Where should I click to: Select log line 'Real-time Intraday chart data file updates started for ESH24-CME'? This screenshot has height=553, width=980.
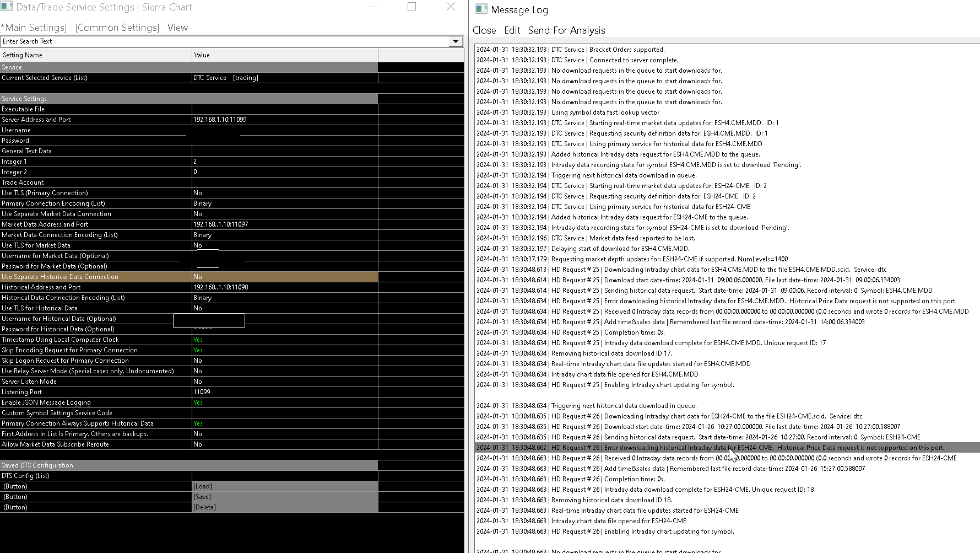pyautogui.click(x=608, y=511)
